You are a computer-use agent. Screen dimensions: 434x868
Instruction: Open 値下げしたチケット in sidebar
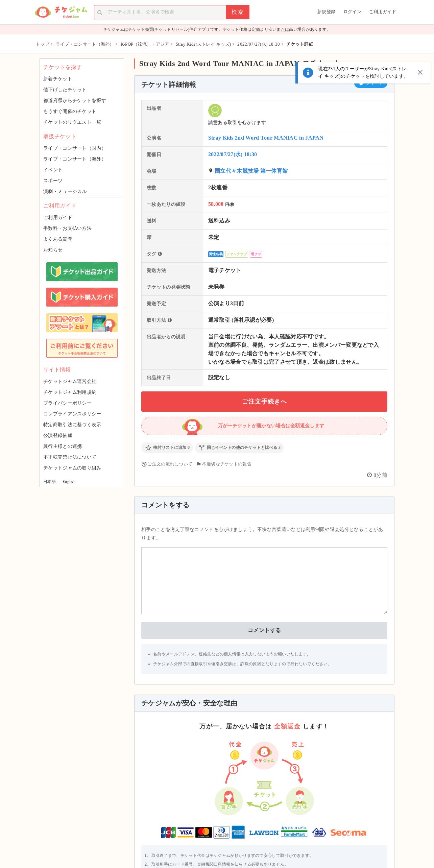click(65, 90)
